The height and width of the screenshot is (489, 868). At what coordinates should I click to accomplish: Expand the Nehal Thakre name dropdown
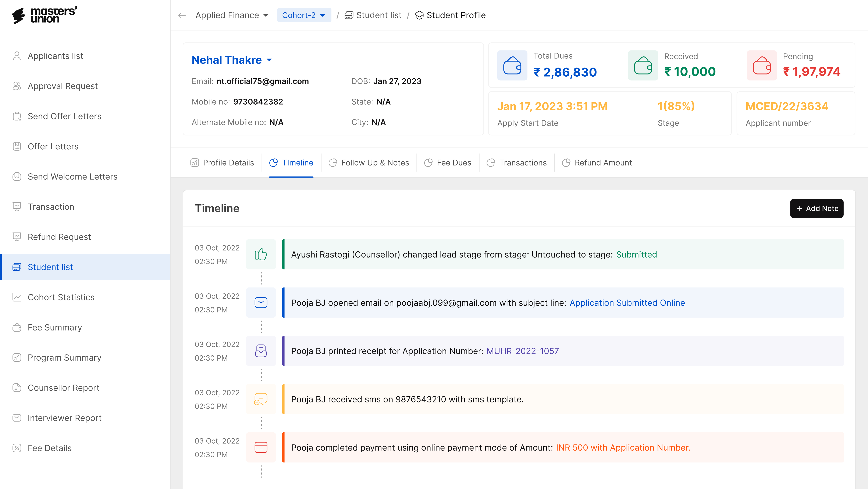269,60
